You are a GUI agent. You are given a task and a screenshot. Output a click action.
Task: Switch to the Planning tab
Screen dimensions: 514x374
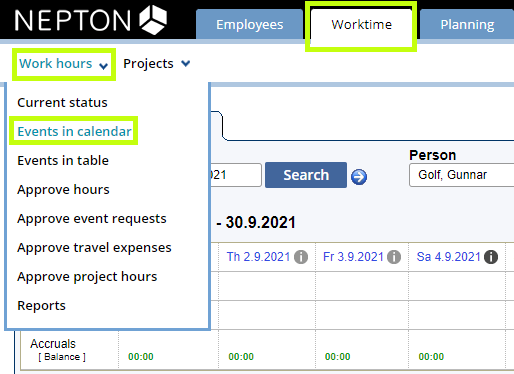point(467,25)
